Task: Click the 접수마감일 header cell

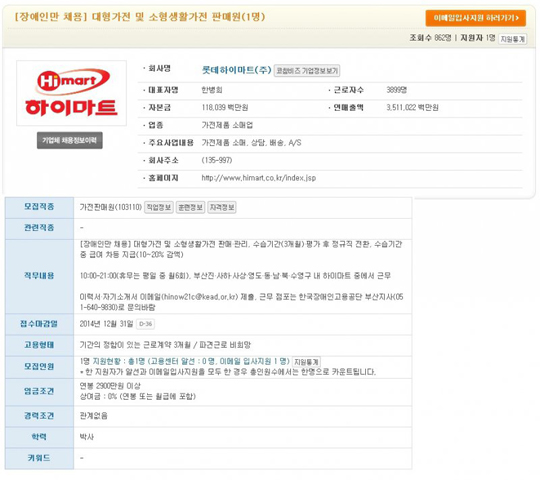Action: [x=39, y=324]
